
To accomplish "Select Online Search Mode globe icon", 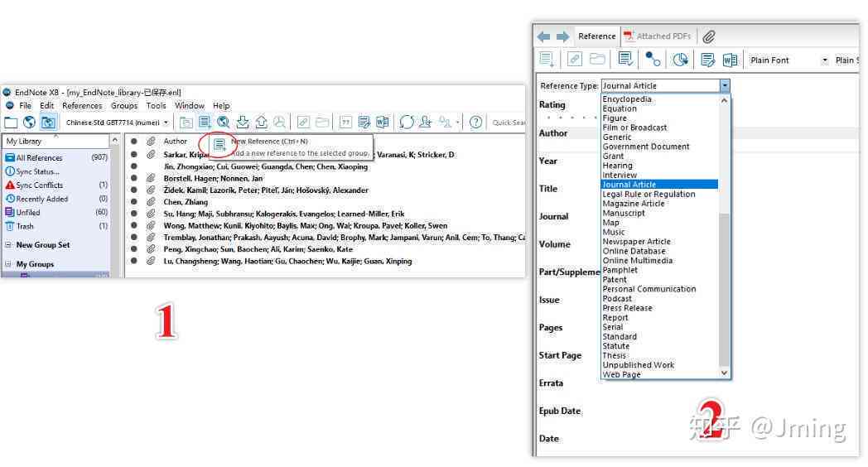I will coord(29,123).
